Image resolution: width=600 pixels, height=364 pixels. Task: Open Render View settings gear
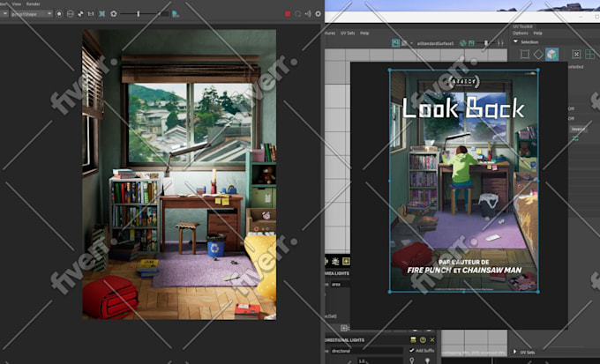(318, 14)
